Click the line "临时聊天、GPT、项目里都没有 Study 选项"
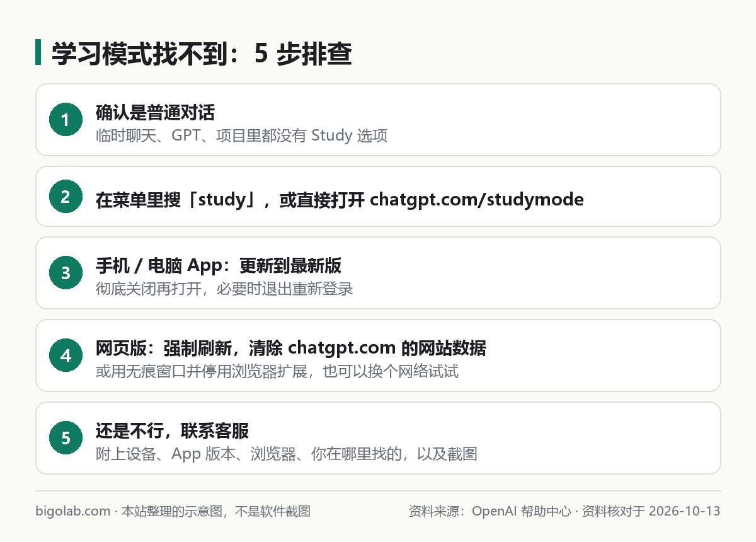Viewport: 756px width, 542px height. pyautogui.click(x=242, y=135)
